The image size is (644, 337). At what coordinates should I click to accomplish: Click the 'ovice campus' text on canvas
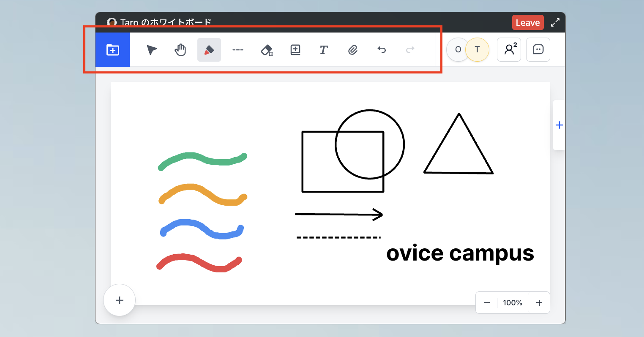point(460,253)
